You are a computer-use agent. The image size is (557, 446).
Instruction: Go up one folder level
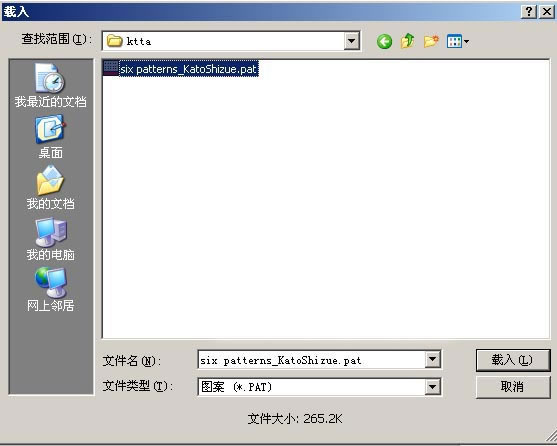tap(408, 41)
